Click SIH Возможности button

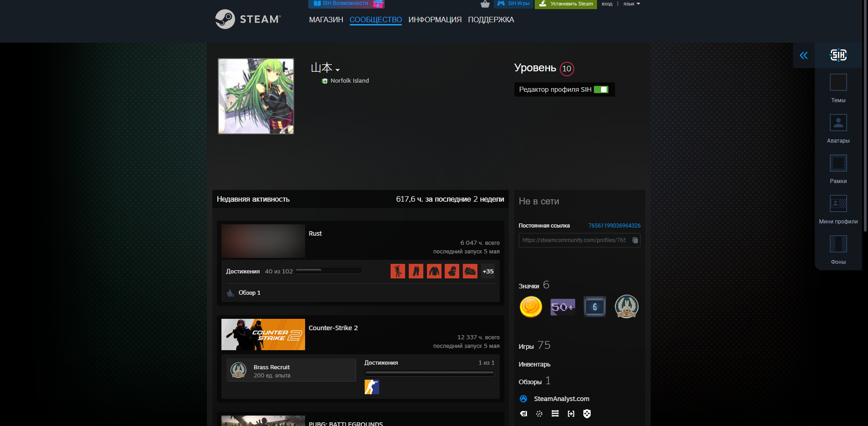pyautogui.click(x=346, y=4)
